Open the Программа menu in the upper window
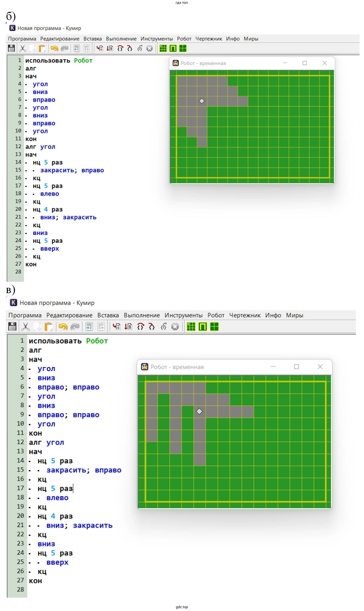This screenshot has height=611, width=364. coord(22,39)
